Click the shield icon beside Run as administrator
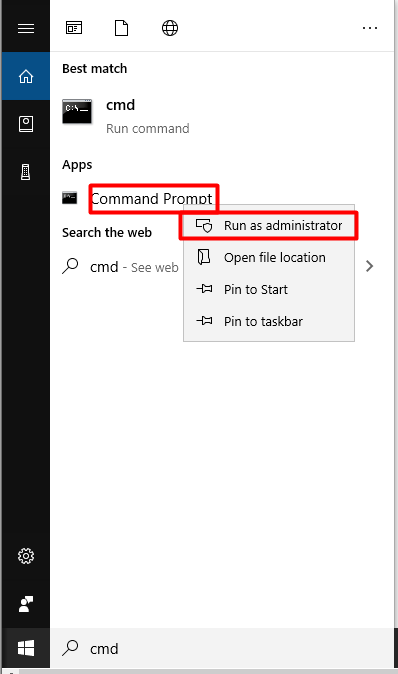The height and width of the screenshot is (674, 398). (x=204, y=225)
